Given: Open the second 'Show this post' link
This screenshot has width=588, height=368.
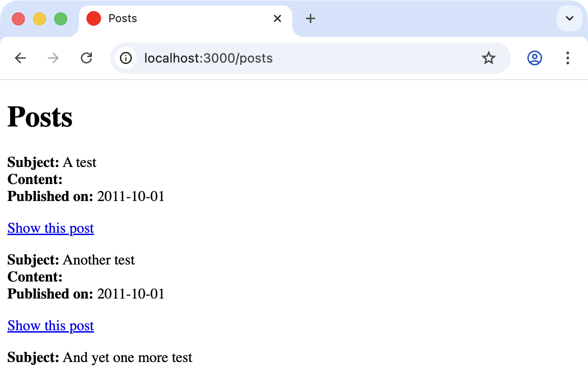Looking at the screenshot, I should click(x=51, y=326).
